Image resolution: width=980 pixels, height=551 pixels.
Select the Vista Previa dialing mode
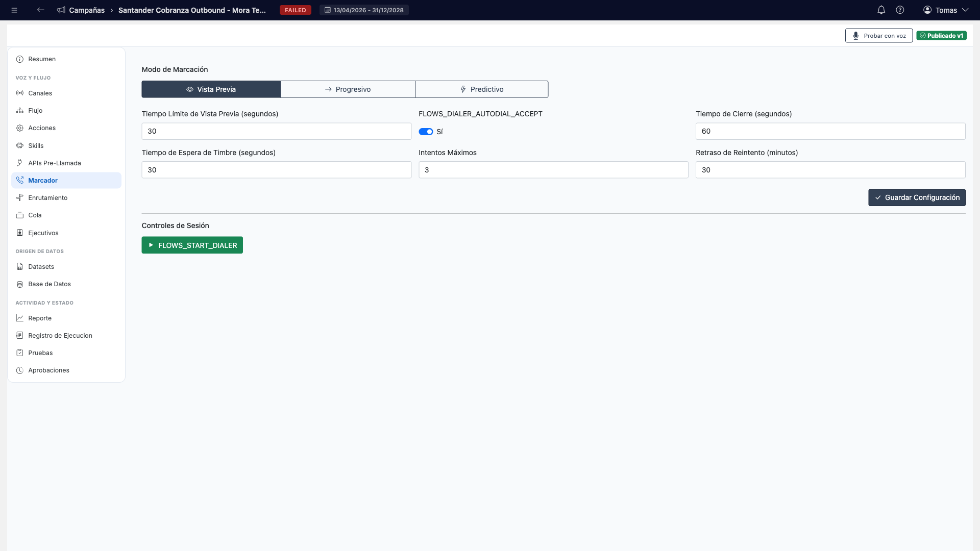211,89
